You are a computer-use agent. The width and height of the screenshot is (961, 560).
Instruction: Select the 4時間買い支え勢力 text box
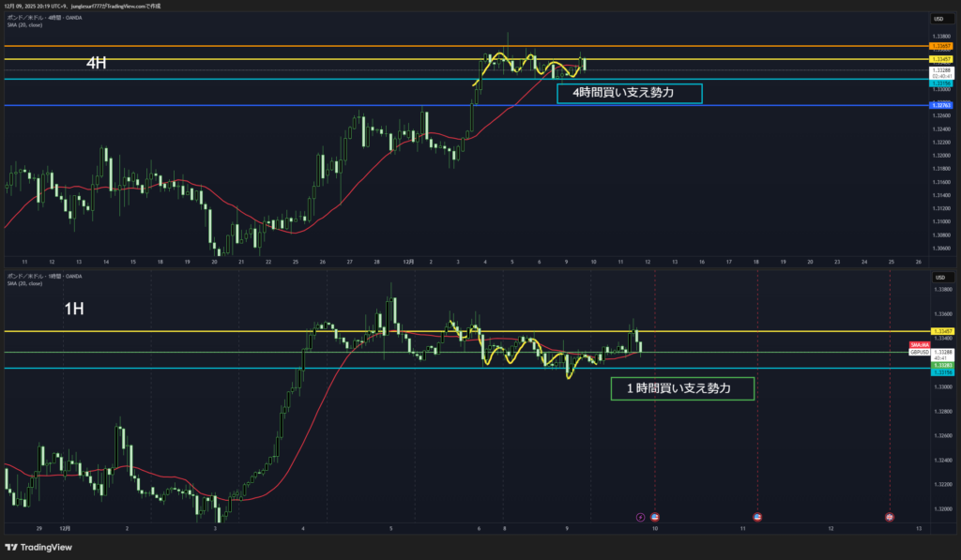[x=629, y=94]
